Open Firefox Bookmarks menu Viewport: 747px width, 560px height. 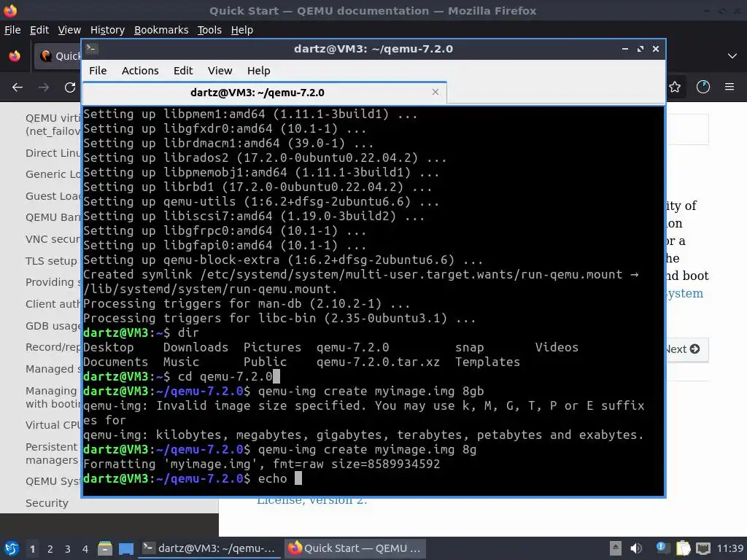click(x=161, y=30)
